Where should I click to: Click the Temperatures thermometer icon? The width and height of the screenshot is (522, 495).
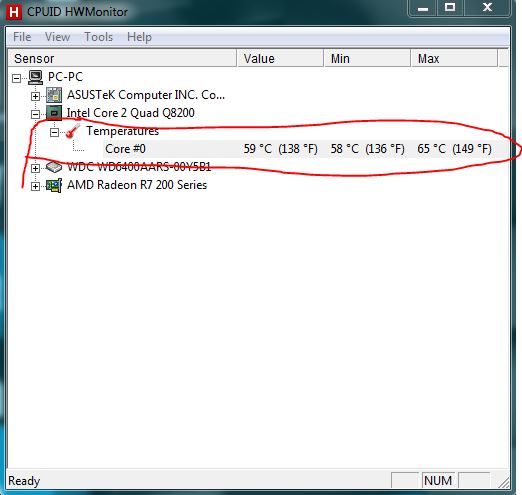73,131
